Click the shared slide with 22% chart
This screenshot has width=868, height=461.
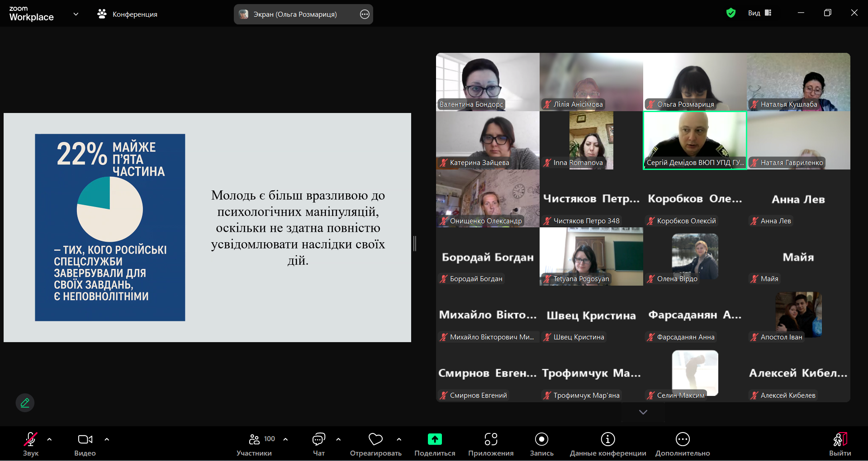point(207,227)
